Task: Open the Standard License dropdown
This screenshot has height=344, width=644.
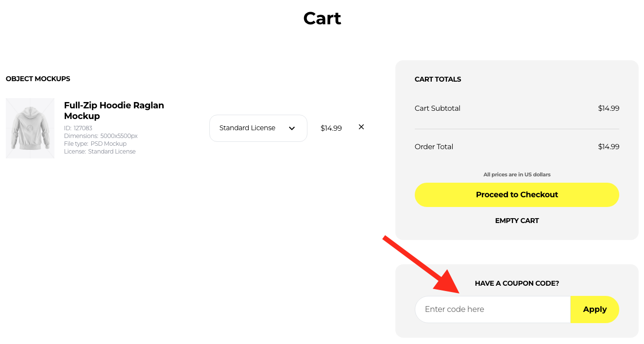Action: 258,128
